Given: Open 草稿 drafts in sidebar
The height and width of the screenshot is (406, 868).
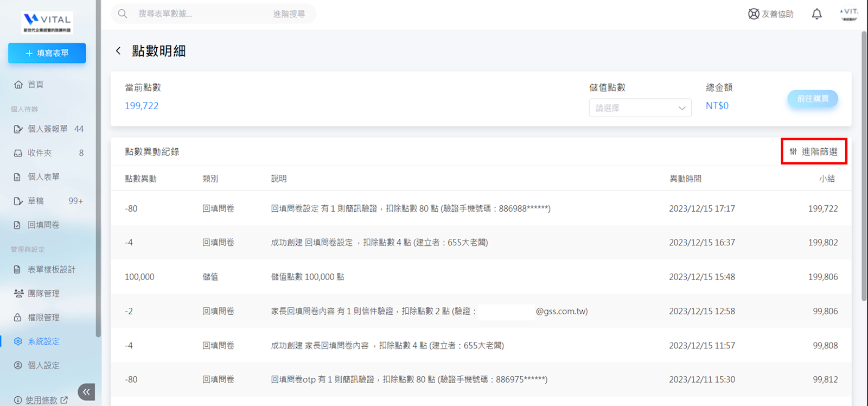Looking at the screenshot, I should click(36, 201).
